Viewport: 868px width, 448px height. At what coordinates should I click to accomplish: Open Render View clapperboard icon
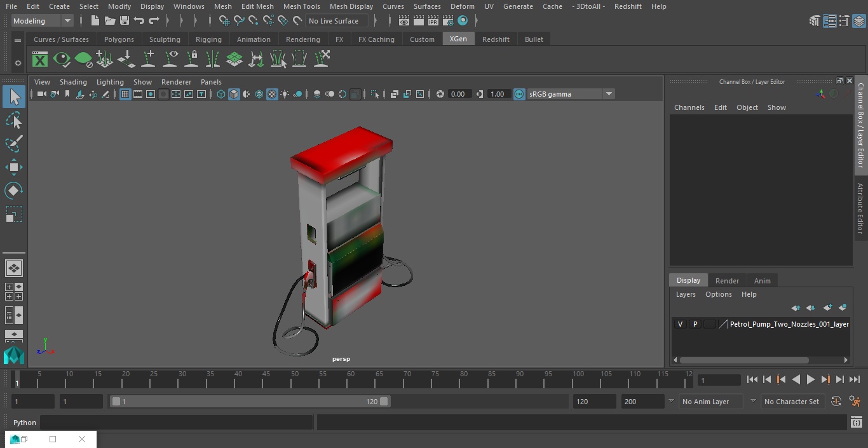(x=404, y=21)
